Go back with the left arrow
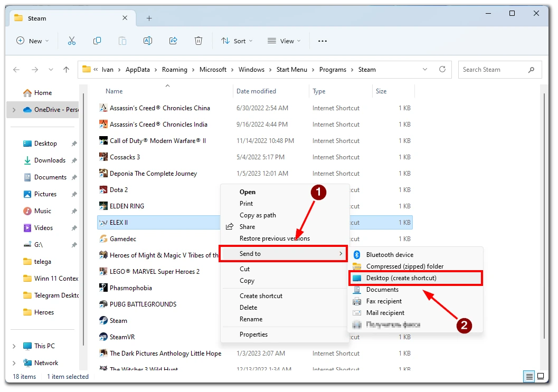558x392 pixels. pos(16,69)
